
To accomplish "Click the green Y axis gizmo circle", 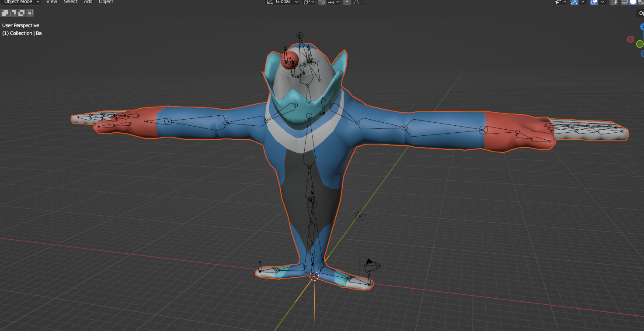I will point(640,44).
